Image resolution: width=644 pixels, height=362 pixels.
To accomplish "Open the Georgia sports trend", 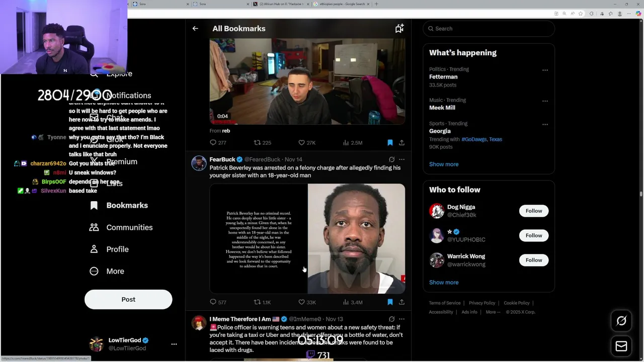I will 440,131.
